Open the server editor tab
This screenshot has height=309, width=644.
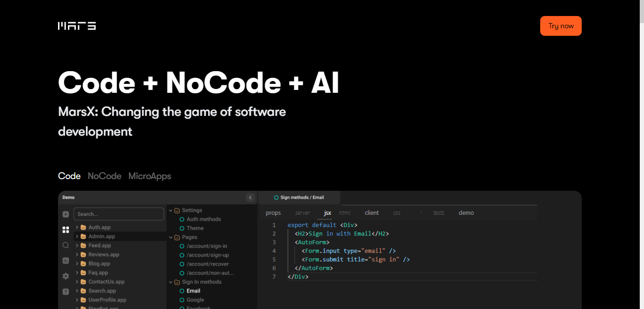coord(302,213)
